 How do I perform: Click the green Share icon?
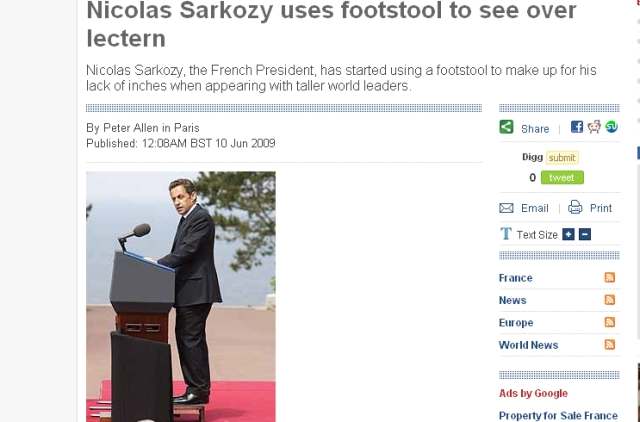(507, 128)
